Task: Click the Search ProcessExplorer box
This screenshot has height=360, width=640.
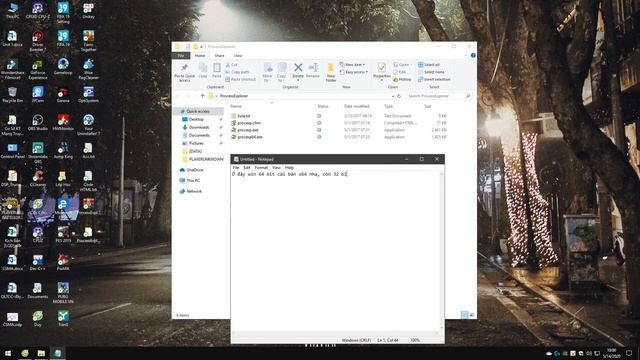Action: click(x=439, y=96)
